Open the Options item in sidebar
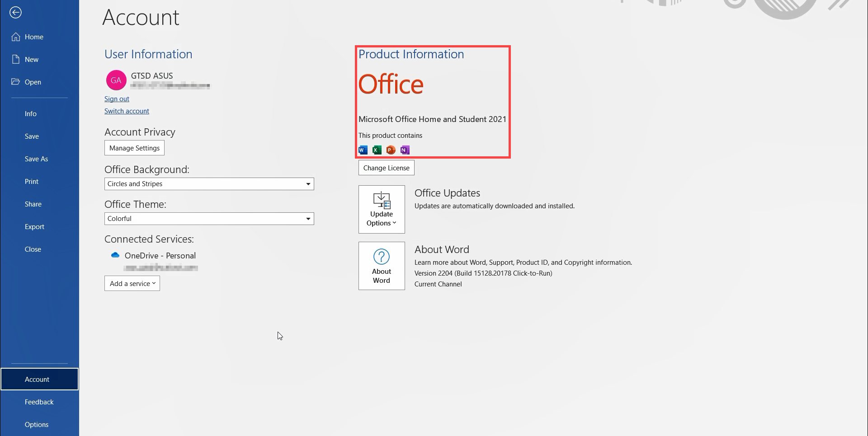 (x=37, y=425)
